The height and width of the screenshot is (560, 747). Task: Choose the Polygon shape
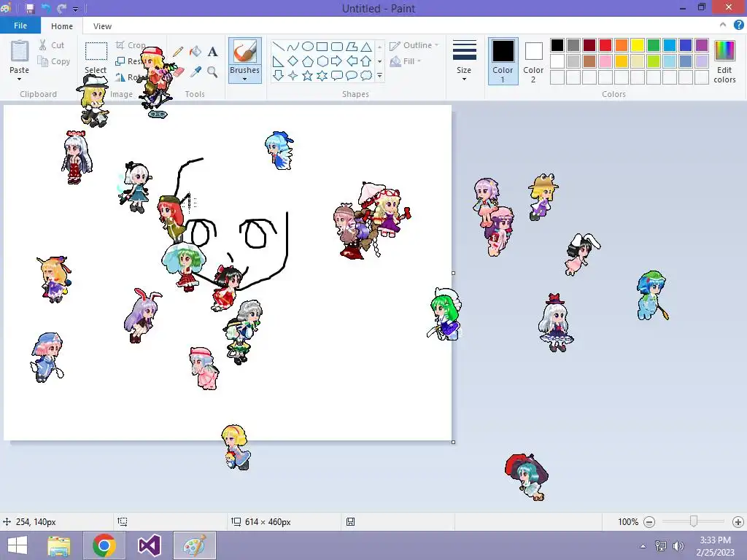pyautogui.click(x=352, y=47)
